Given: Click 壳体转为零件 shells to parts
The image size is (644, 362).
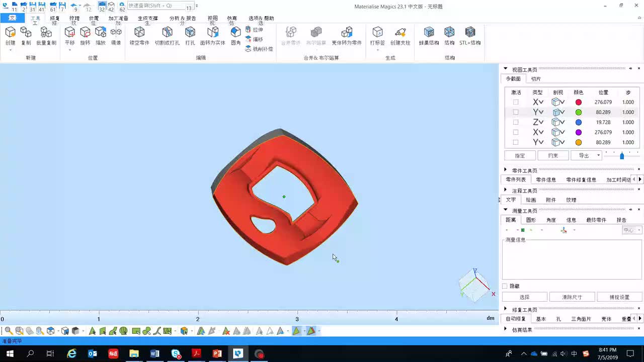Looking at the screenshot, I should tap(347, 36).
